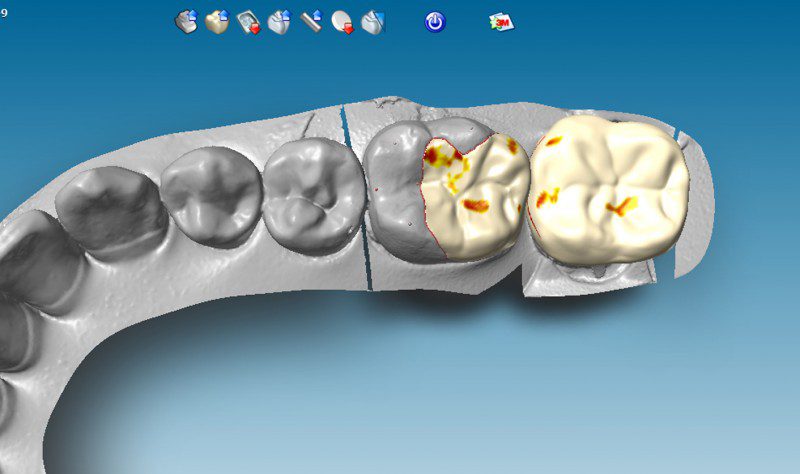The width and height of the screenshot is (800, 474).
Task: Open the 3M logo icon
Action: [x=502, y=22]
